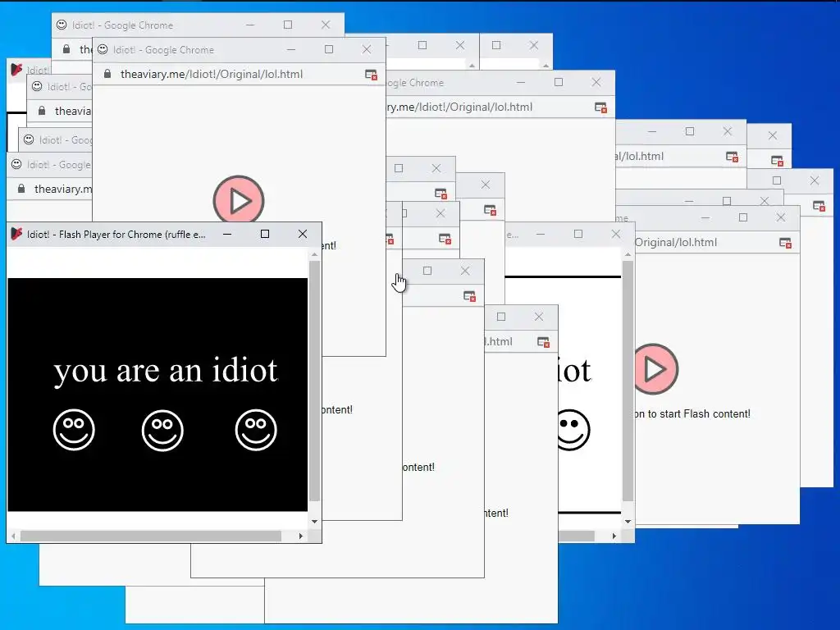This screenshot has height=630, width=840.
Task: Click the scroll-left arrow of the front Flash Player window
Action: point(13,536)
